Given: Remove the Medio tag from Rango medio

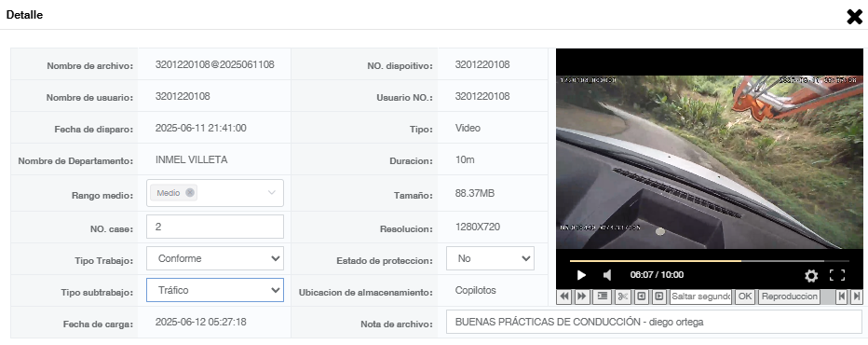Looking at the screenshot, I should [190, 192].
